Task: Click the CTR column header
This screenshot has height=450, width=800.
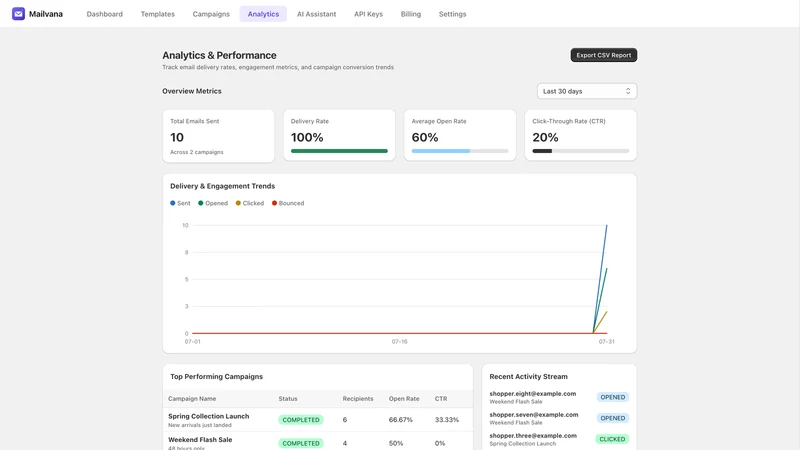Action: tap(441, 398)
